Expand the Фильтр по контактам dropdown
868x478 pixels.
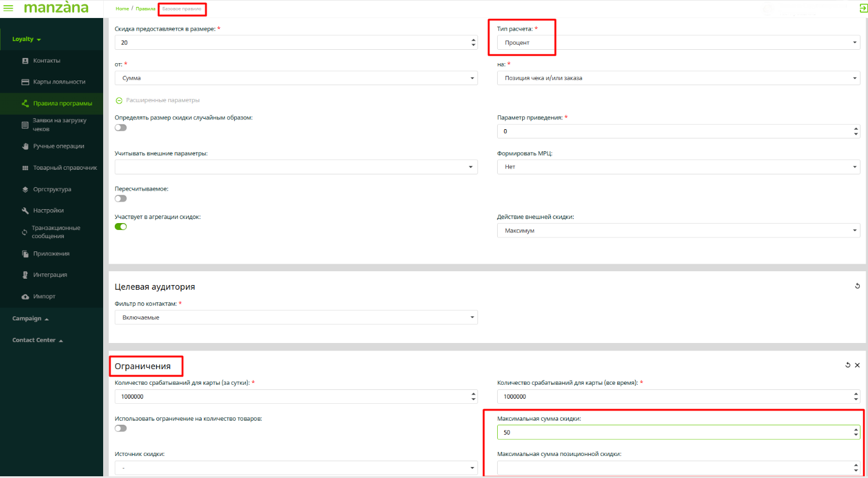(296, 318)
